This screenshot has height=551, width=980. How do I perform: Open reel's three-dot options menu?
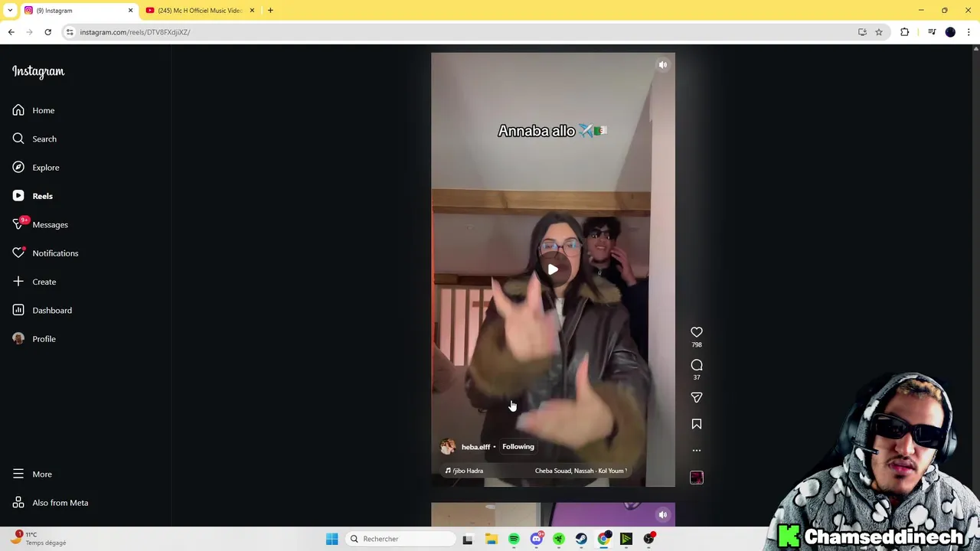(x=697, y=451)
